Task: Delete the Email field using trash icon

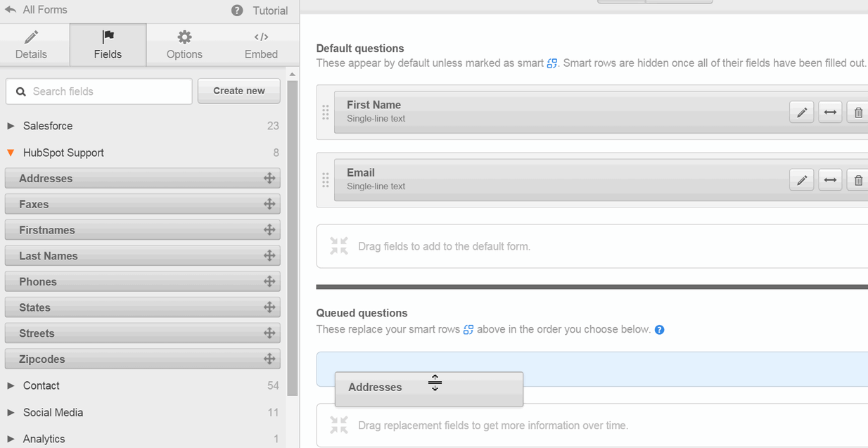Action: (857, 180)
